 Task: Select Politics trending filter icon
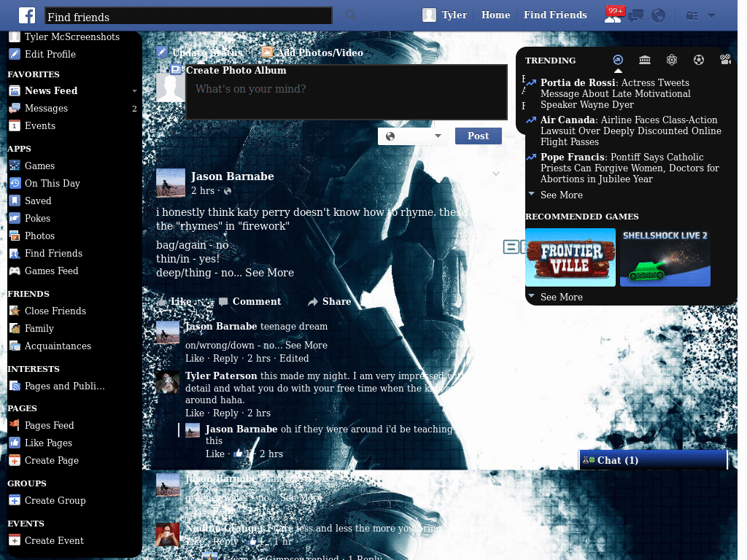(x=645, y=60)
